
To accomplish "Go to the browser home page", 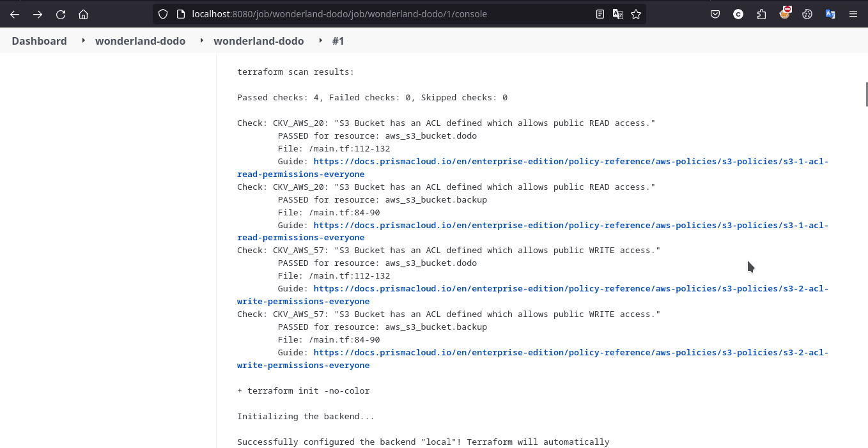I will [x=84, y=14].
